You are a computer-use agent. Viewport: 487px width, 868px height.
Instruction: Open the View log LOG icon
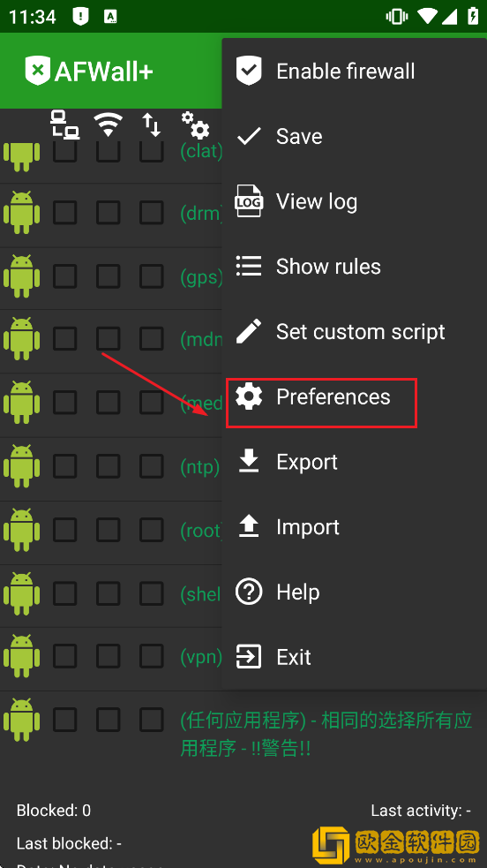(x=249, y=201)
